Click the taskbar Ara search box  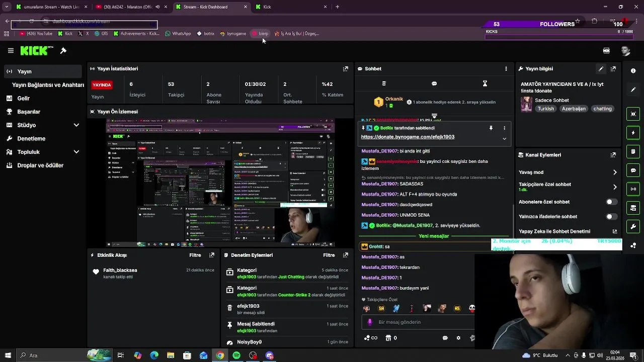(x=65, y=355)
